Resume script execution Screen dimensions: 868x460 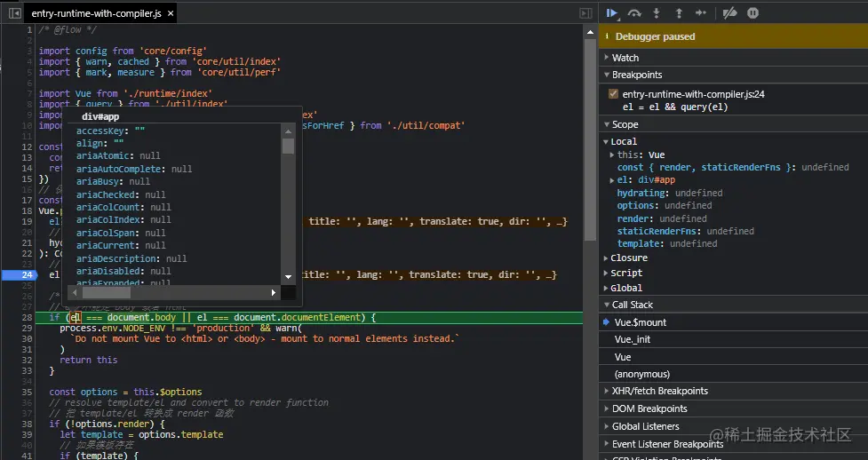click(612, 13)
